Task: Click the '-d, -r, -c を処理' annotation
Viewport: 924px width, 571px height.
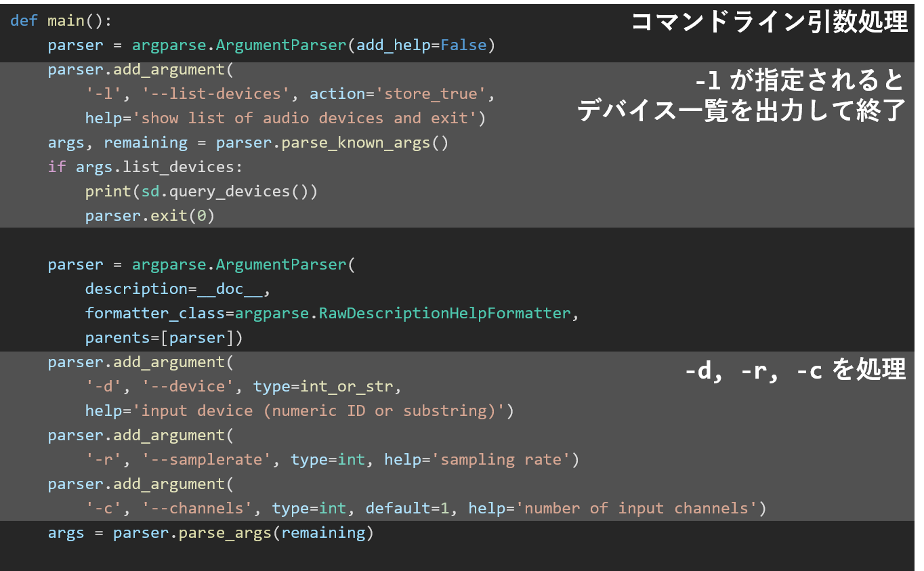Action: [x=795, y=371]
